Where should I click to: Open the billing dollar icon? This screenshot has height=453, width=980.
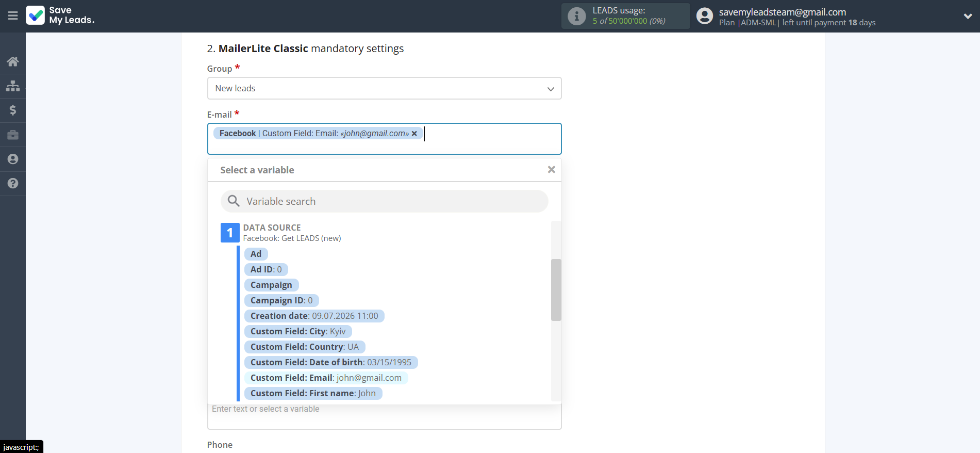[13, 110]
